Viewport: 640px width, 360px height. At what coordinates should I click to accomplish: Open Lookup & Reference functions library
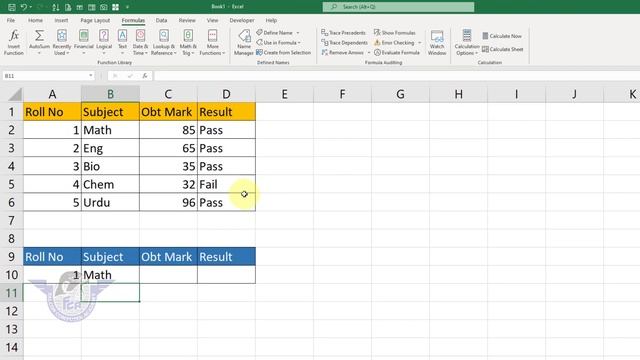click(x=164, y=42)
